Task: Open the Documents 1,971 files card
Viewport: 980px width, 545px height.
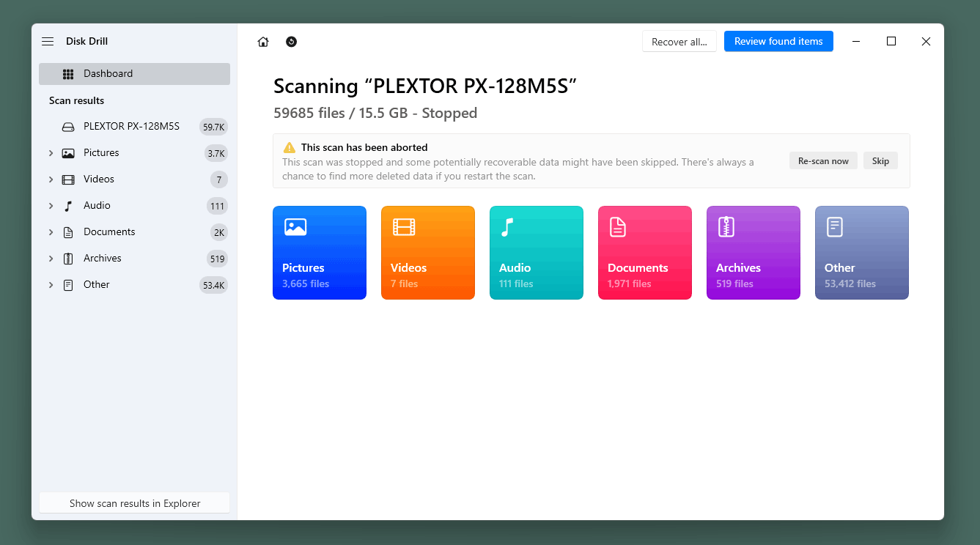Action: pos(645,253)
